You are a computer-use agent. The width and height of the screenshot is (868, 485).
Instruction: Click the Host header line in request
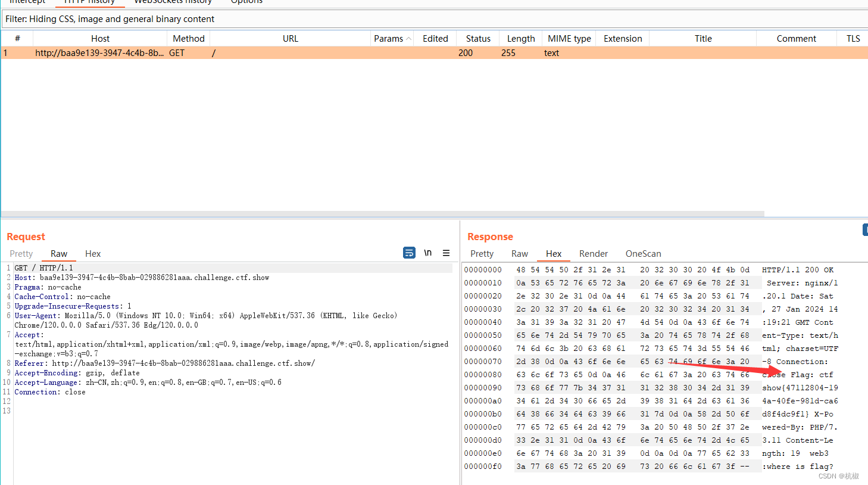pyautogui.click(x=142, y=278)
